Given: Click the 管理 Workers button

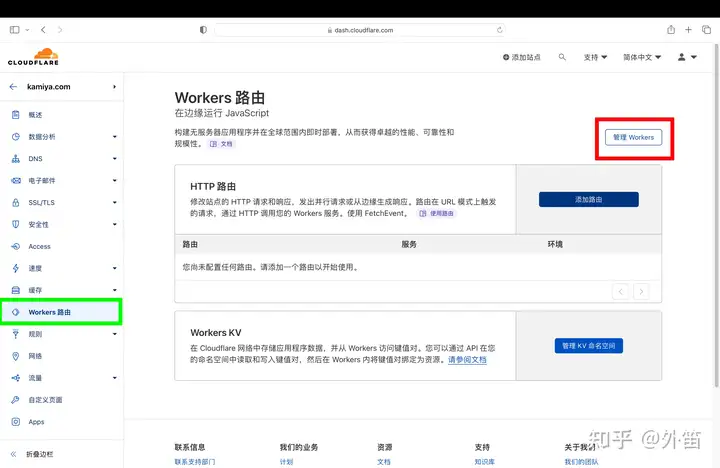Looking at the screenshot, I should pos(633,137).
